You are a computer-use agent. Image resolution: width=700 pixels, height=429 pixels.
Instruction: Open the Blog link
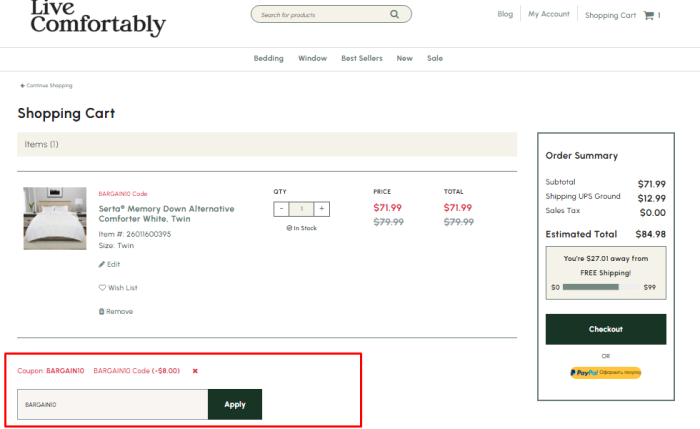coord(505,14)
